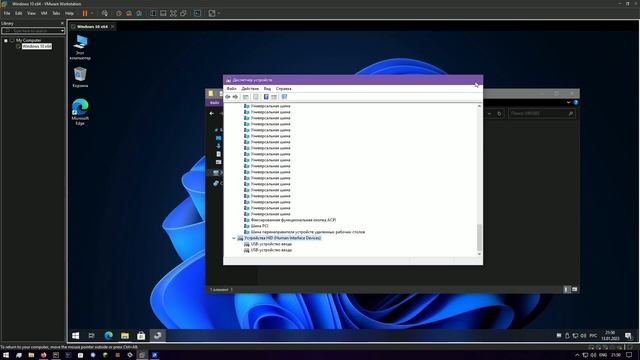This screenshot has width=640, height=360.
Task: Open the power options arrow beside Pause
Action: click(92, 13)
